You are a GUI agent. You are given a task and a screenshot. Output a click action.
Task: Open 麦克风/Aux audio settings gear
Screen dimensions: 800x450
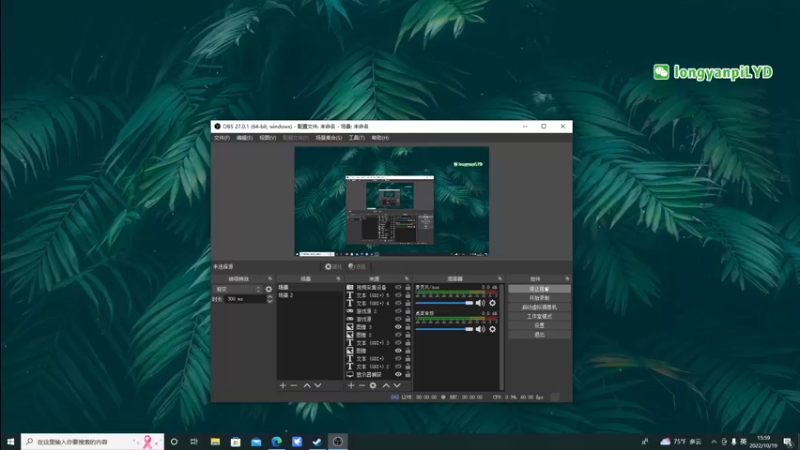point(492,303)
